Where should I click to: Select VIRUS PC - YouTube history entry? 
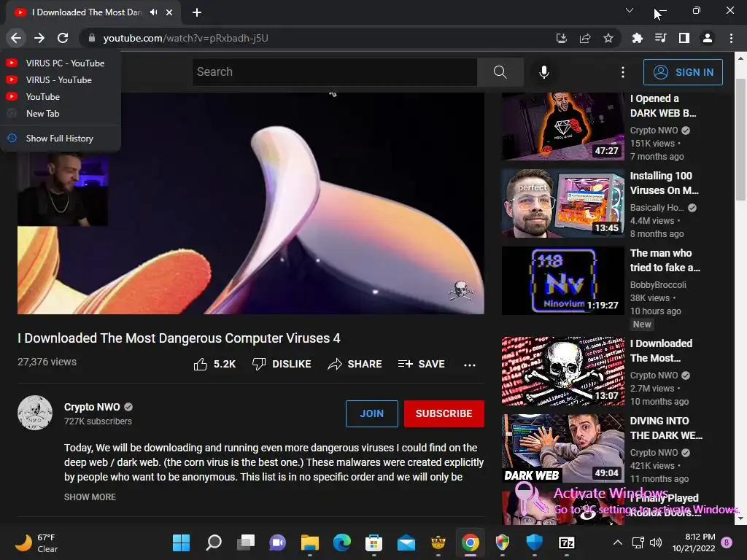[61, 63]
